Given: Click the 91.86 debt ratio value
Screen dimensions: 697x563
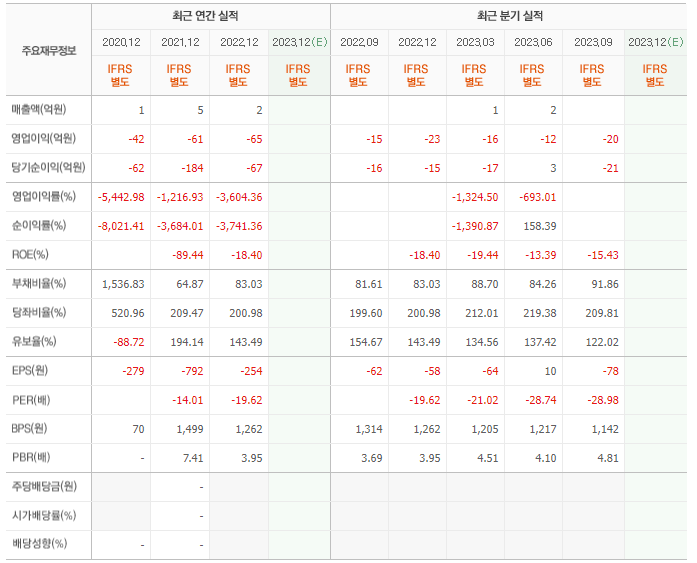Looking at the screenshot, I should [605, 284].
